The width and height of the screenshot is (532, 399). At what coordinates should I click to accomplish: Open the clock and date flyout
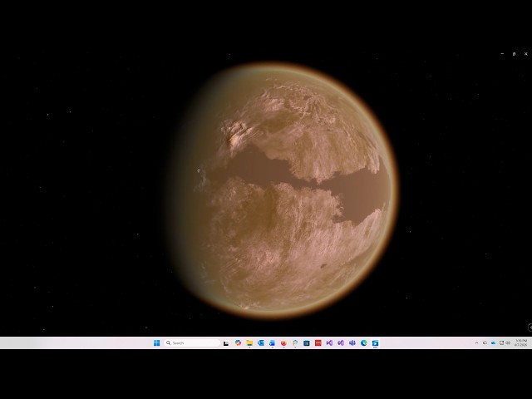point(521,342)
